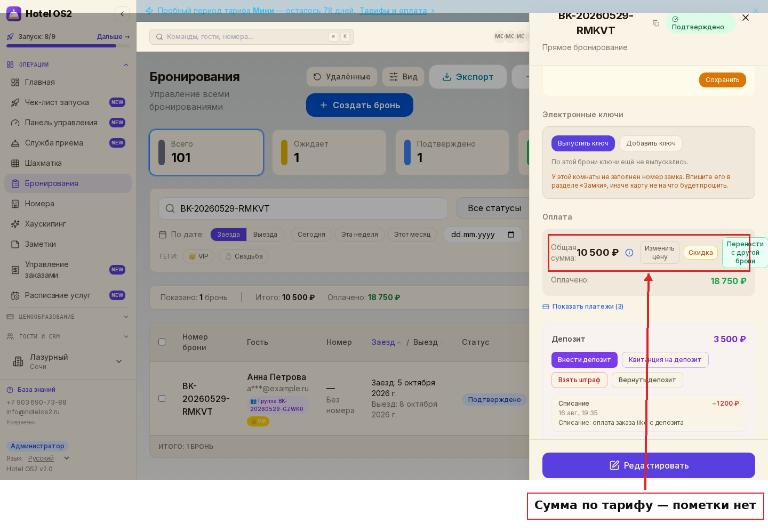Screen dimensions: 768x532
Task: Click the rocket icon for Чек-лист запуска
Action: coord(15,102)
